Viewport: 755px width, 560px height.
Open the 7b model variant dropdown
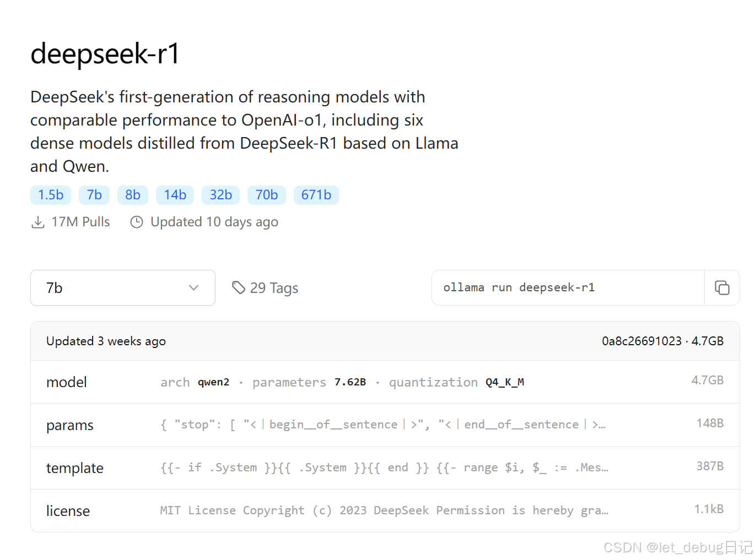[x=122, y=287]
